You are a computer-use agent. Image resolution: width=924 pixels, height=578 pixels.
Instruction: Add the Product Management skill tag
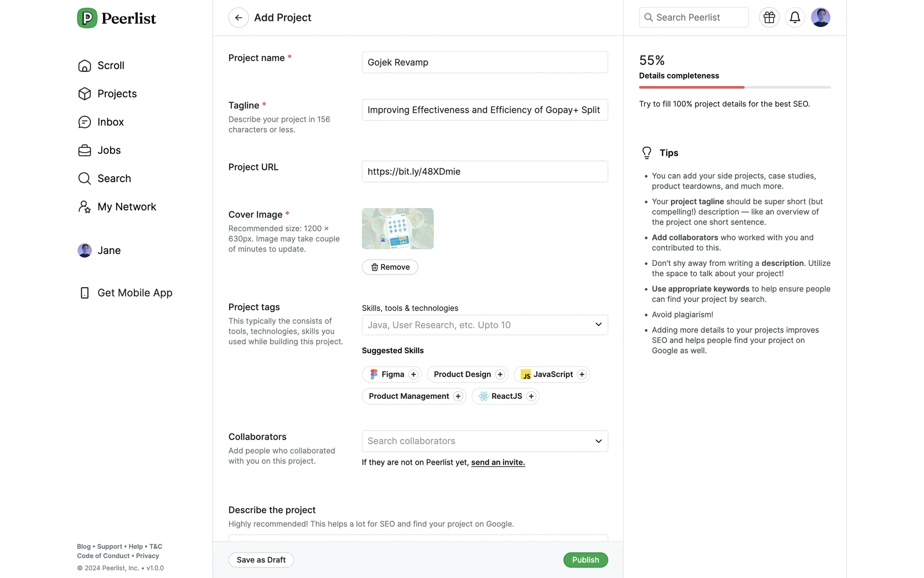tap(458, 396)
